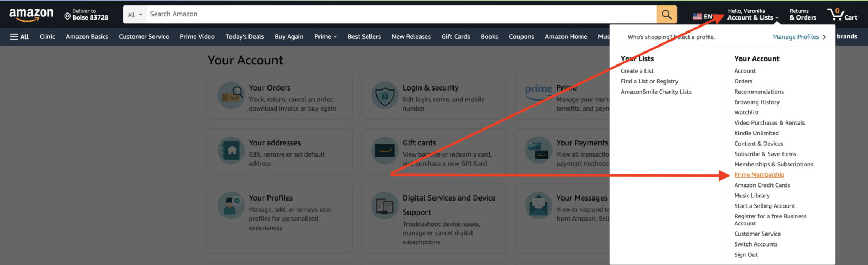Click the Digital Services devices icon

(x=385, y=206)
